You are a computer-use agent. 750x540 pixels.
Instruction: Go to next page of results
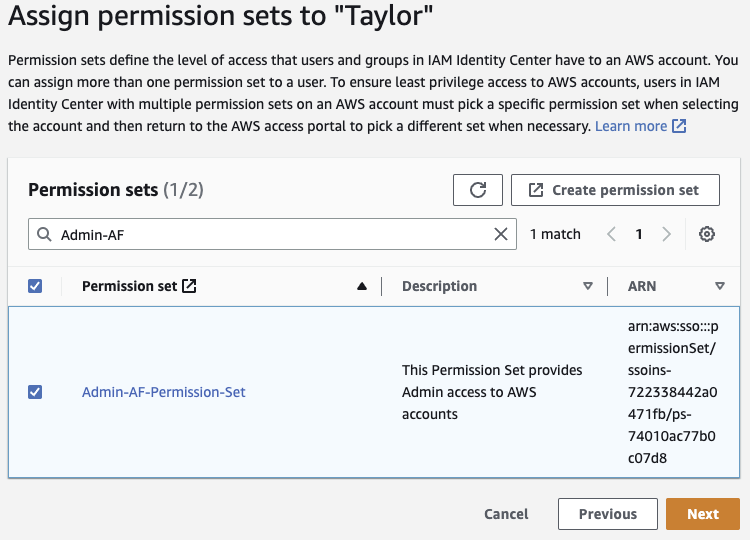[666, 234]
